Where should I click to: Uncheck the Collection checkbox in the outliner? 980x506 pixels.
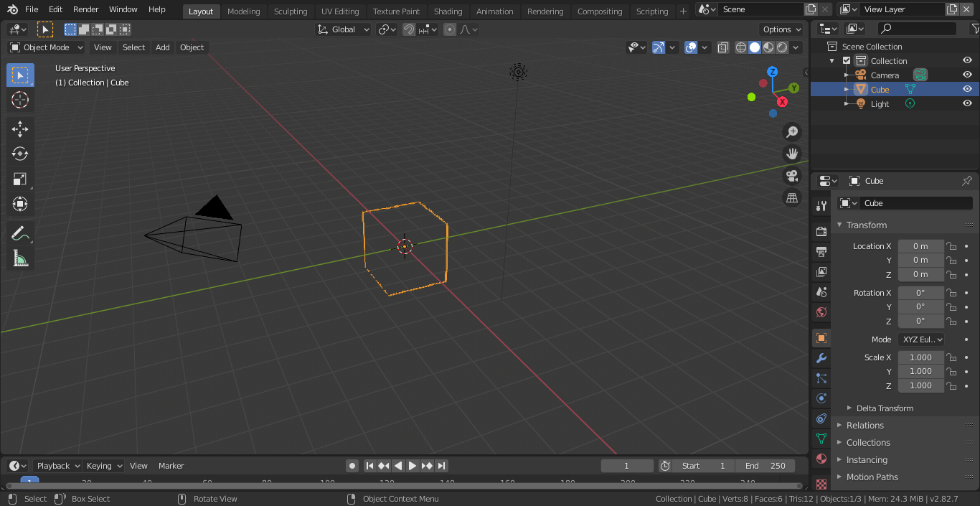click(847, 61)
